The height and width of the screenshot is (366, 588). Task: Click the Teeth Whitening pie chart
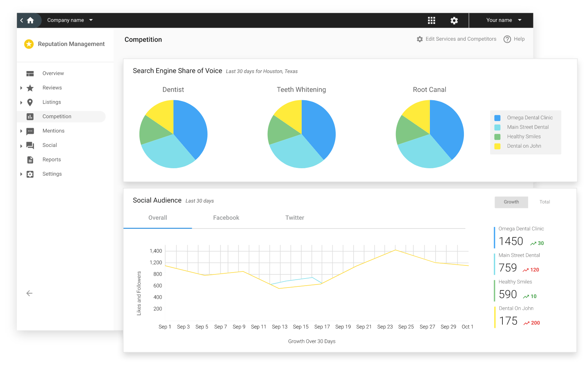(x=302, y=134)
